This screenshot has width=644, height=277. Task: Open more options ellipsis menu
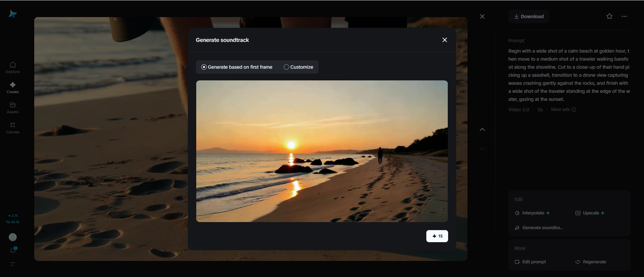pos(624,16)
